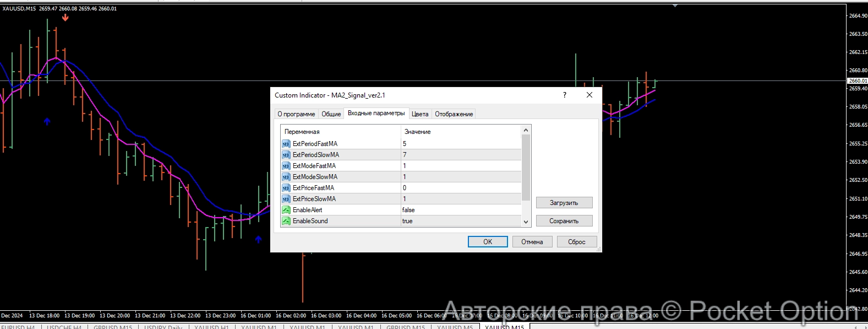Screen dimensions: 868x329
Task: Switch to the Общие tab
Action: [x=331, y=114]
